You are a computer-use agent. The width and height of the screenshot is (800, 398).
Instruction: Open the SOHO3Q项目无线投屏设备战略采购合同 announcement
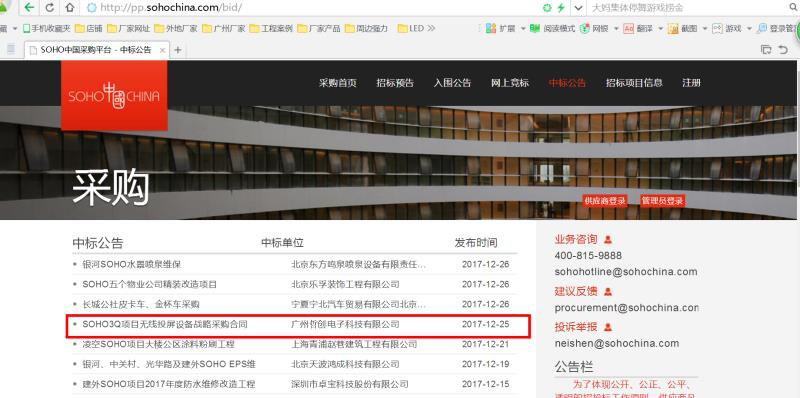pos(165,324)
